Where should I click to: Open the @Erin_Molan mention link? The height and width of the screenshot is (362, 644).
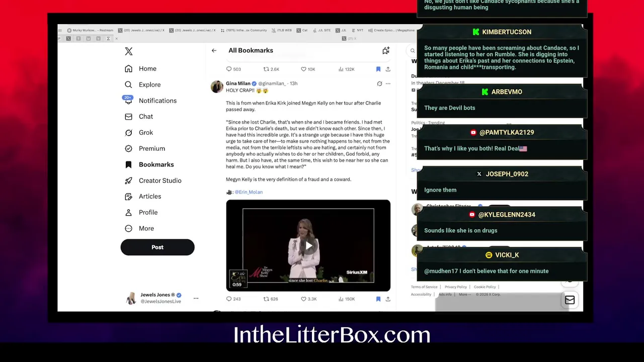tap(249, 192)
